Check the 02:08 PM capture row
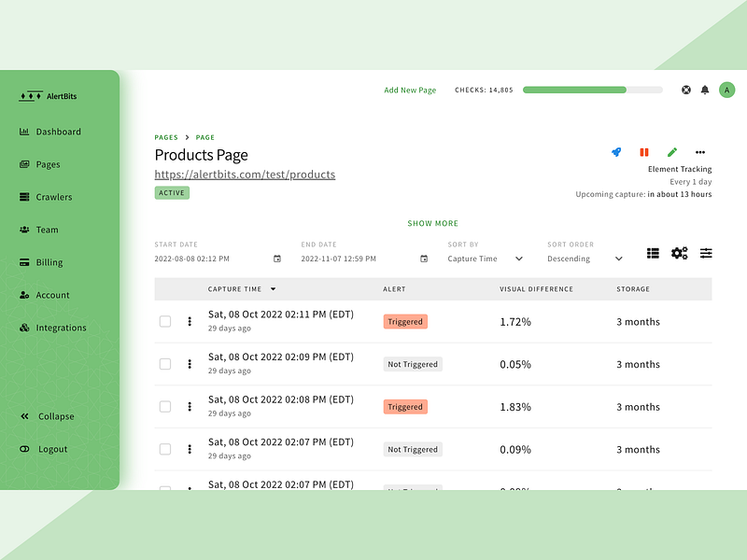The width and height of the screenshot is (747, 560). [165, 407]
